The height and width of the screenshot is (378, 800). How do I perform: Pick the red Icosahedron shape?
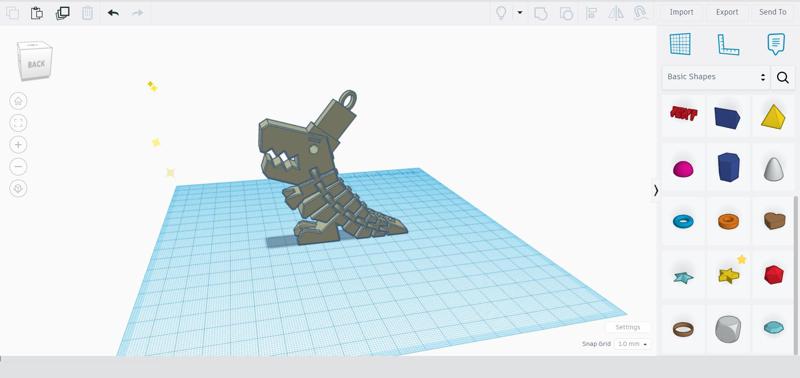point(773,274)
